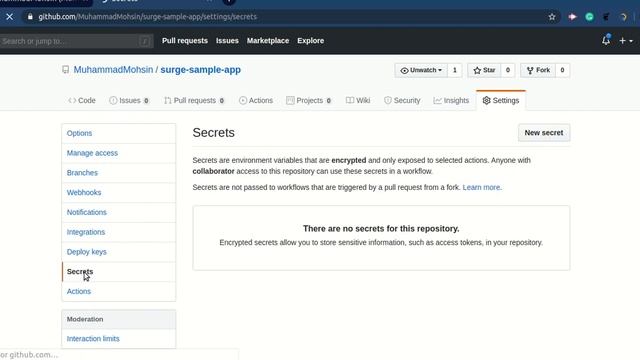The image size is (640, 360).
Task: Click the watchers count 1
Action: 455,70
